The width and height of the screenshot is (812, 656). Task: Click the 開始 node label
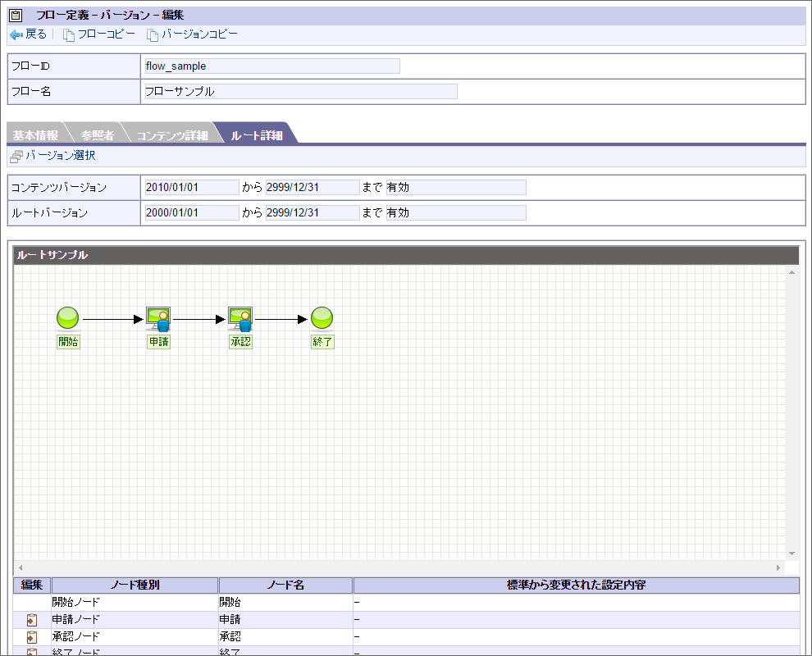click(68, 342)
